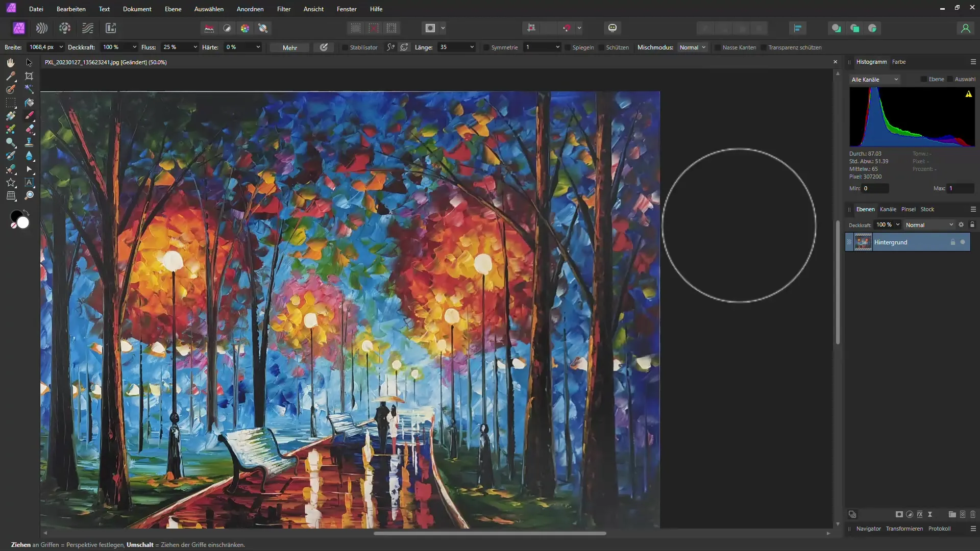Select the Blur drop tool

click(29, 156)
